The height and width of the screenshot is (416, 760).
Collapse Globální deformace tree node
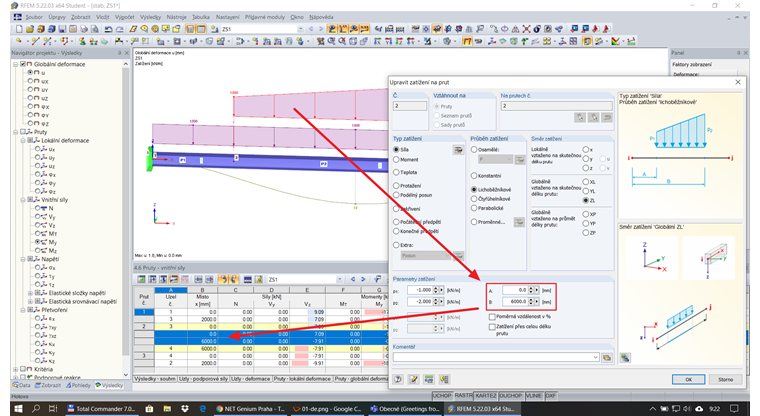click(16, 64)
